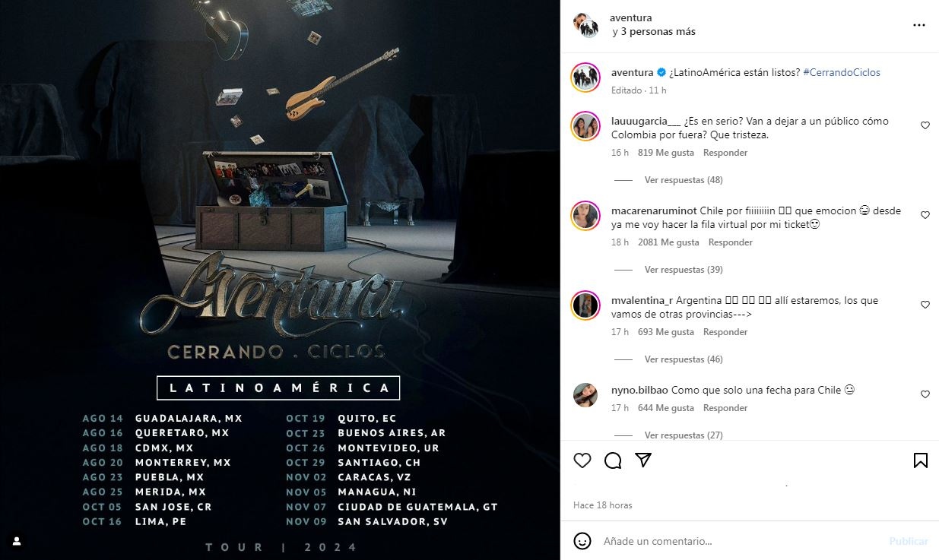Expand Ver respuestas (48) replies

684,180
